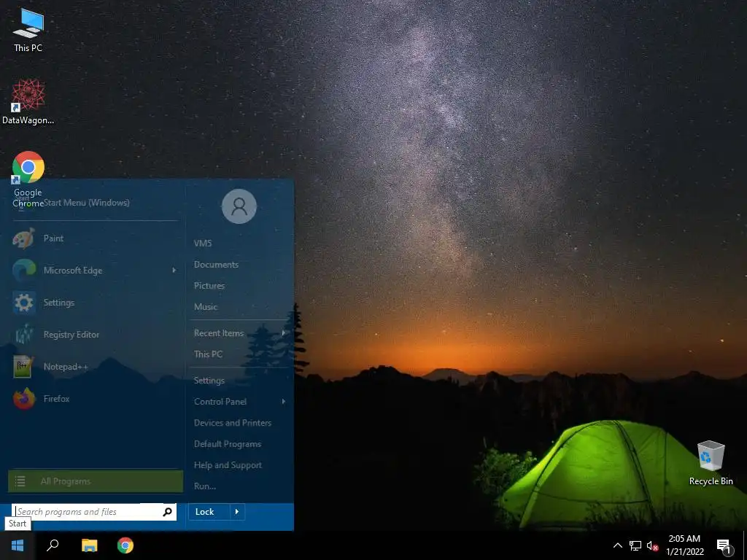Click the Registry Editor label
The image size is (747, 560).
[x=71, y=334]
